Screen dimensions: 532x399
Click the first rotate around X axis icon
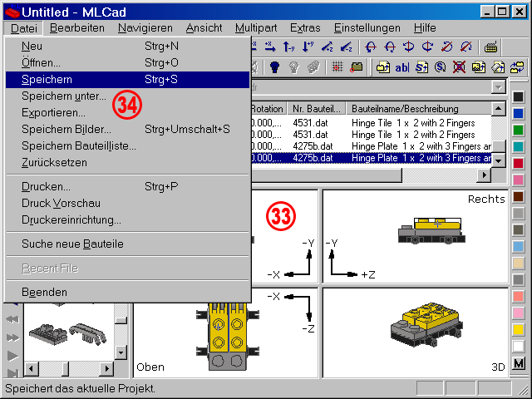click(371, 47)
